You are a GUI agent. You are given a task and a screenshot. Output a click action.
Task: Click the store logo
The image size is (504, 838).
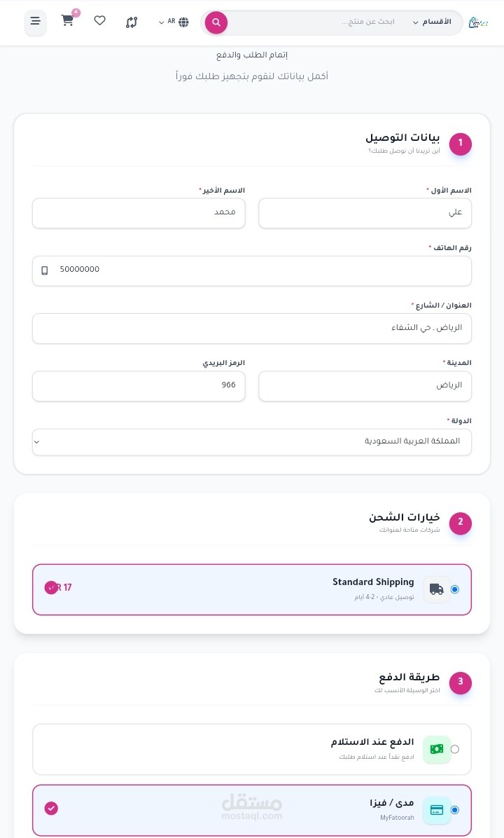pyautogui.click(x=478, y=22)
